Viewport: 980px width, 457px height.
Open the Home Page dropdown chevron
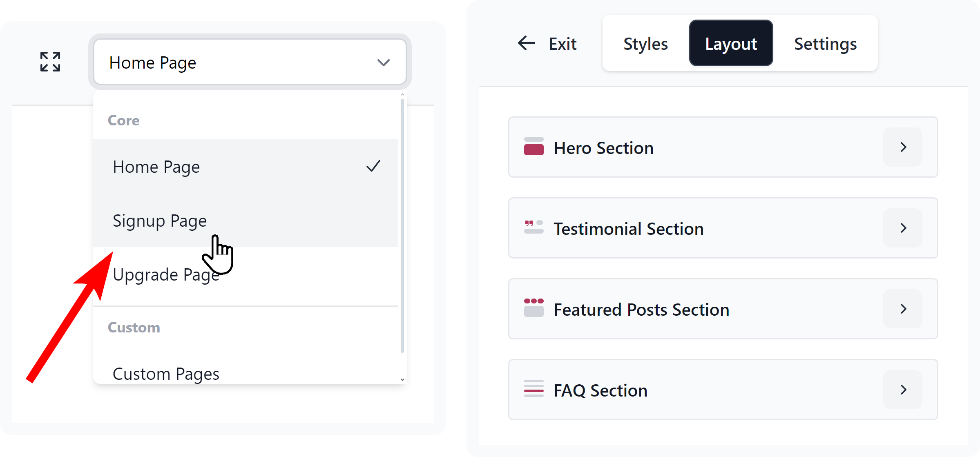click(x=383, y=62)
